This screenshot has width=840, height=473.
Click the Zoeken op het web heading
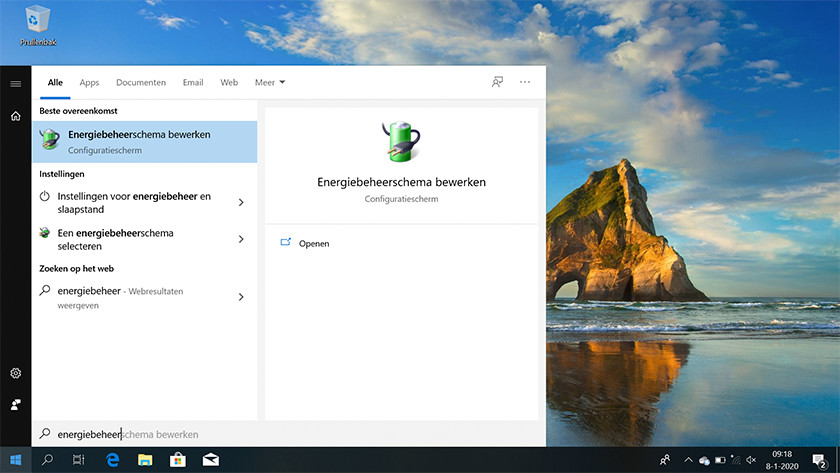coord(77,268)
